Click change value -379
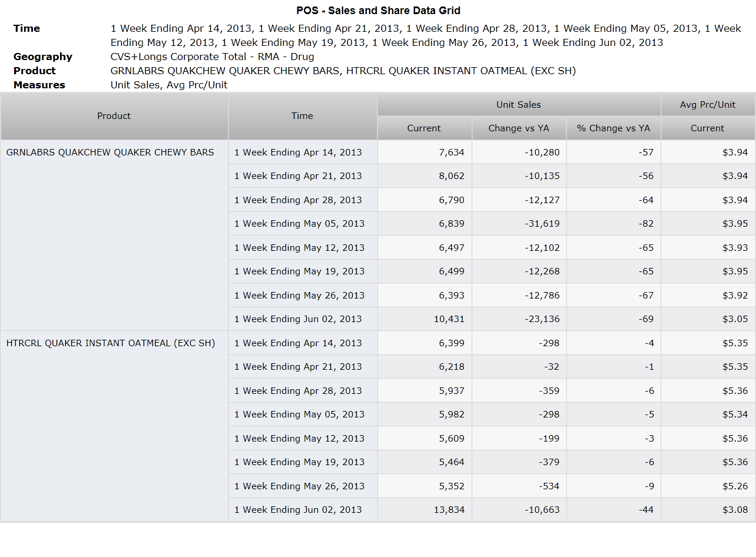Image resolution: width=756 pixels, height=557 pixels. click(x=519, y=462)
